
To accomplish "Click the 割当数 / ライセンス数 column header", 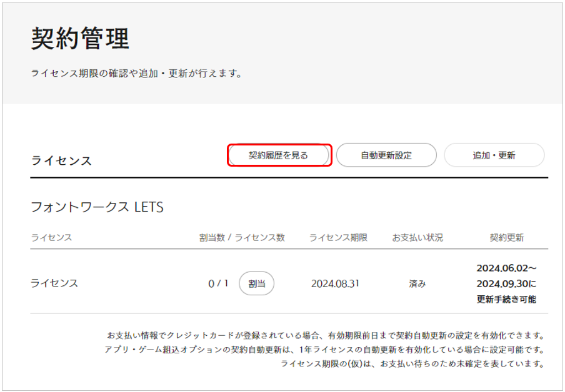I will tap(242, 238).
